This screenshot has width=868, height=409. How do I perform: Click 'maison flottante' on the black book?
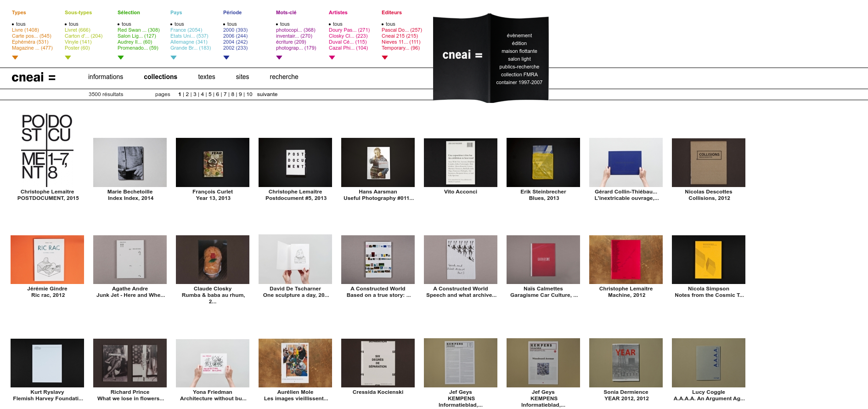(x=519, y=51)
